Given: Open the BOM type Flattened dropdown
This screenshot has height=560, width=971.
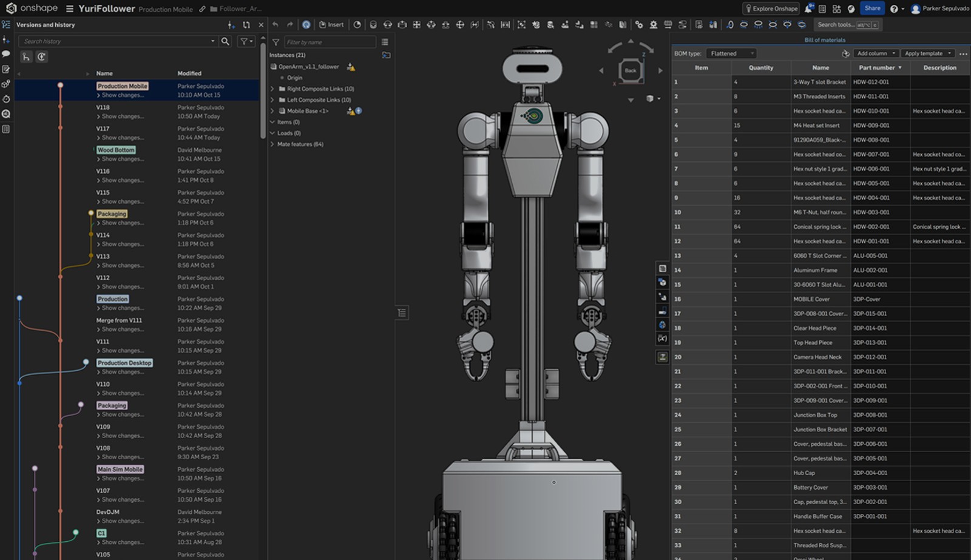Looking at the screenshot, I should (731, 53).
